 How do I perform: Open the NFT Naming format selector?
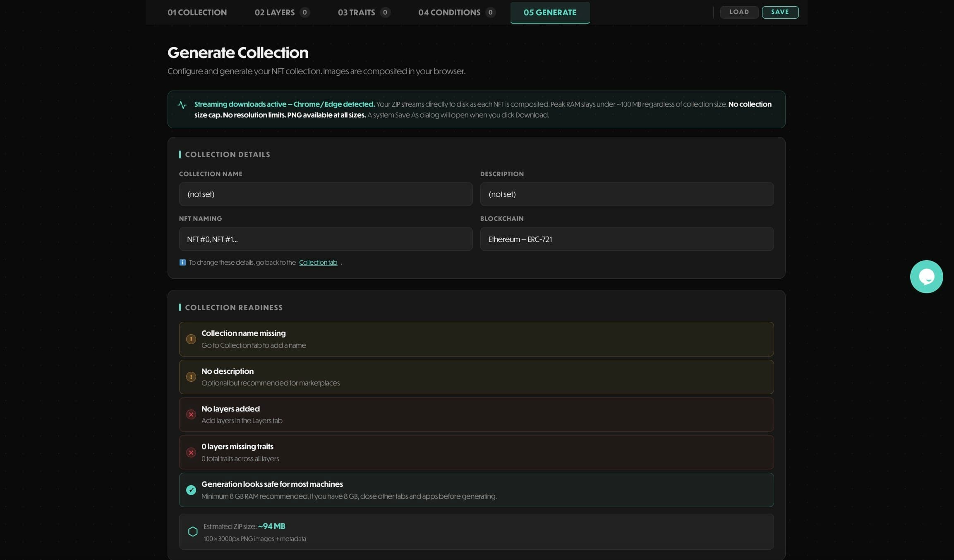point(325,239)
